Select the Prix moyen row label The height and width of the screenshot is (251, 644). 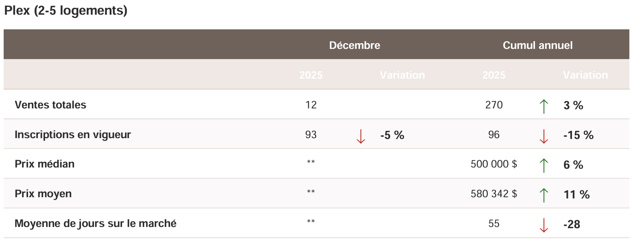43,194
